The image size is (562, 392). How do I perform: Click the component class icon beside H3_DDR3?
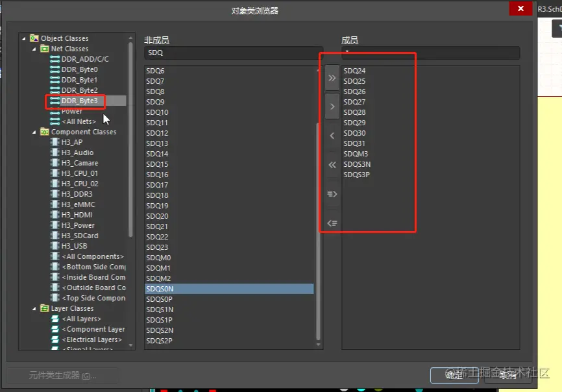tap(55, 194)
